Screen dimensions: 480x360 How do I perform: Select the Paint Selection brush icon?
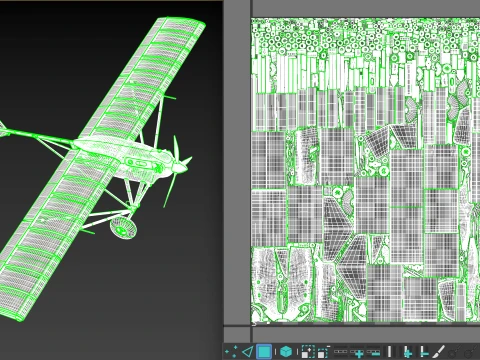(439, 352)
